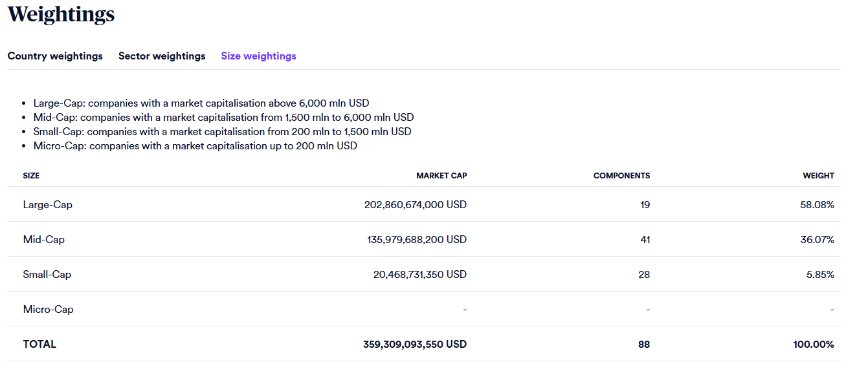868x373 pixels.
Task: Select the Large-Cap row label
Action: pos(48,205)
